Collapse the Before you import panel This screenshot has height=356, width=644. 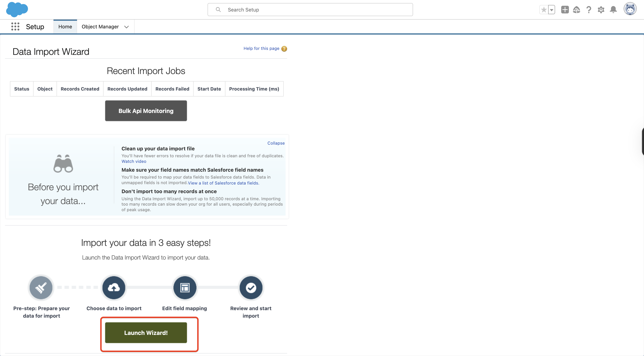tap(276, 143)
